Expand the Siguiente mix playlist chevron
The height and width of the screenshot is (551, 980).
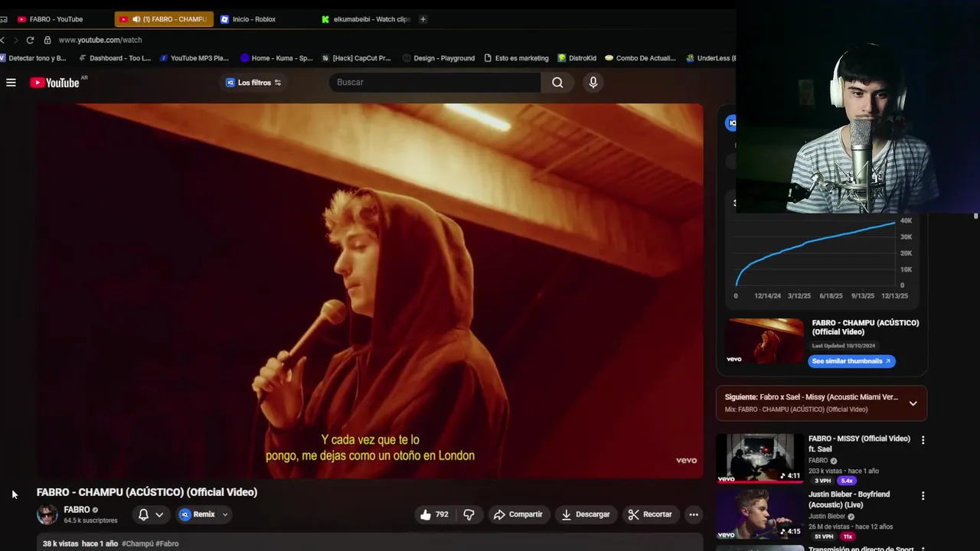(913, 403)
